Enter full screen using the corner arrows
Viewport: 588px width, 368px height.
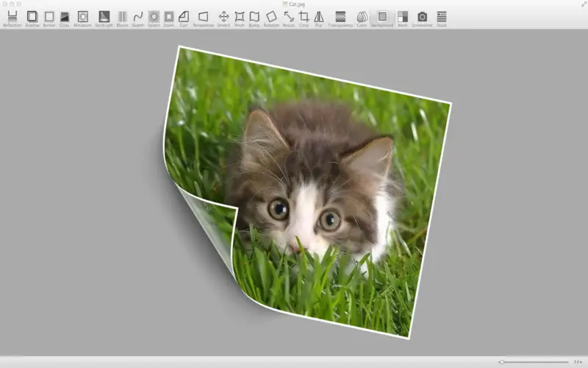pos(583,4)
